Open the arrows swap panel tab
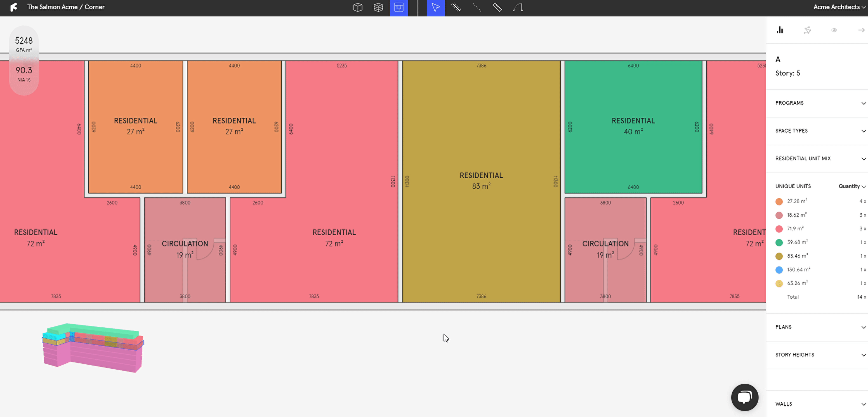This screenshot has height=417, width=868. (x=807, y=30)
